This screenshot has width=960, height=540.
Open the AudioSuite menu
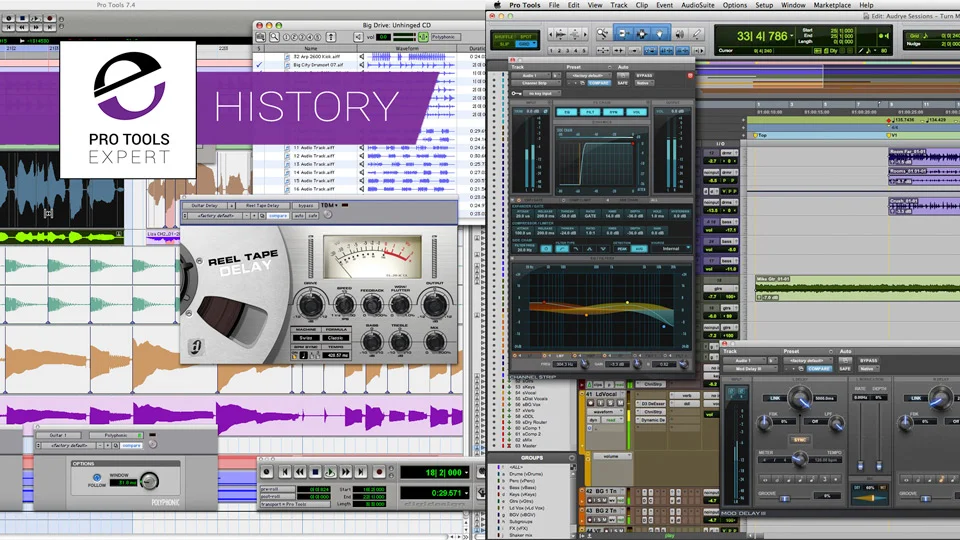697,5
